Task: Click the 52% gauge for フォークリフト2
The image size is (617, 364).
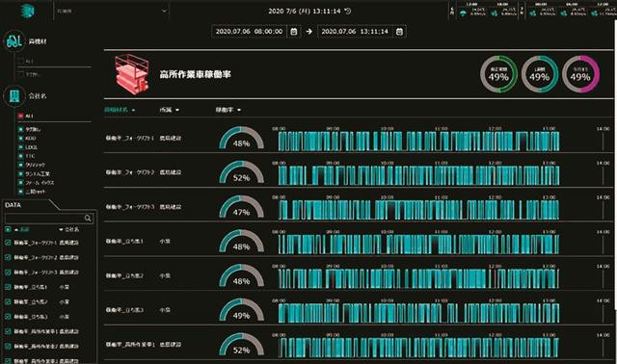Action: pos(241,172)
